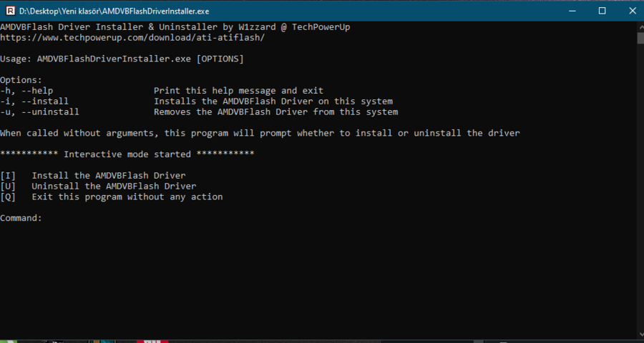Click the Interactive mode started banner
Image resolution: width=644 pixels, height=343 pixels.
pos(127,154)
